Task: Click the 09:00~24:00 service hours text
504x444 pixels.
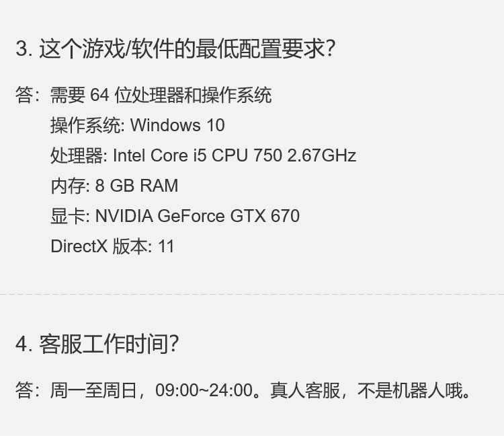Action: tap(204, 390)
